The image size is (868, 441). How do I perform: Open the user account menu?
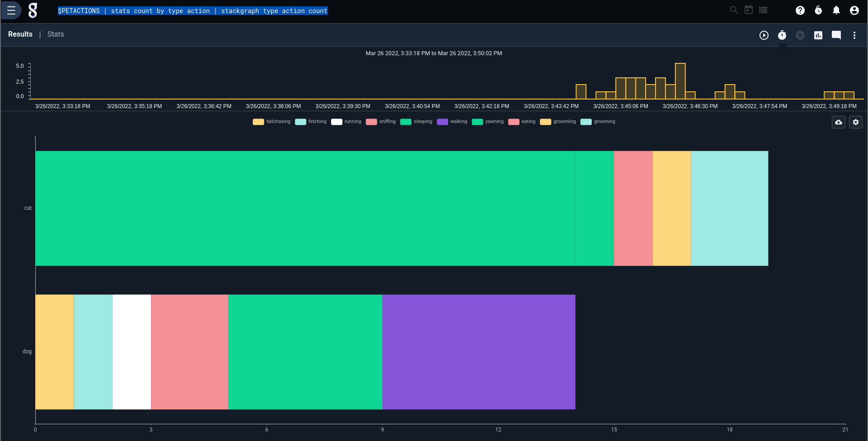854,10
